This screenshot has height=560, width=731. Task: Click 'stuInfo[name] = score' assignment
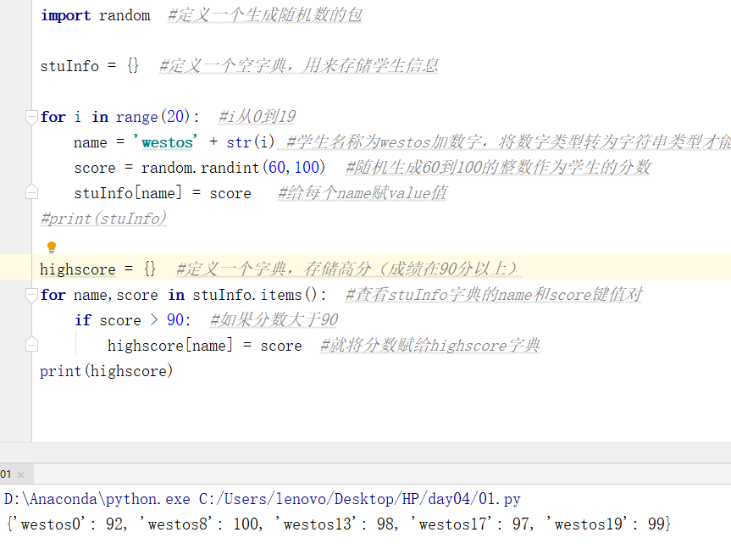[x=163, y=192]
